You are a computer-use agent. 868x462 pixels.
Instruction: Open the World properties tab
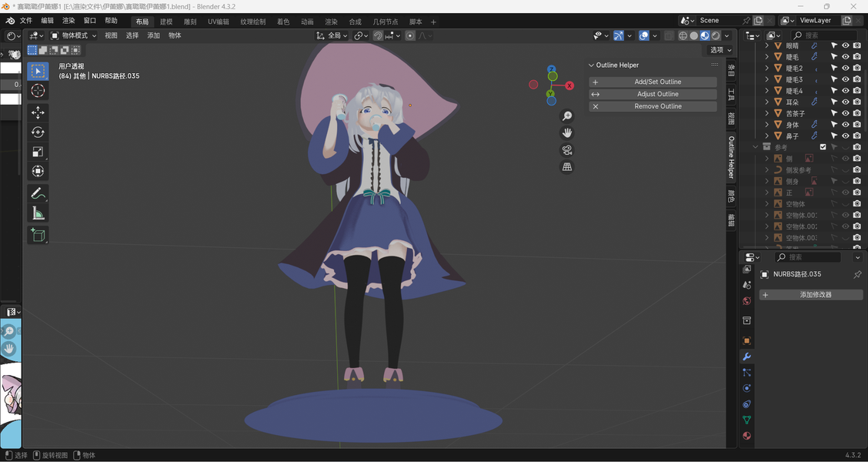pyautogui.click(x=746, y=301)
